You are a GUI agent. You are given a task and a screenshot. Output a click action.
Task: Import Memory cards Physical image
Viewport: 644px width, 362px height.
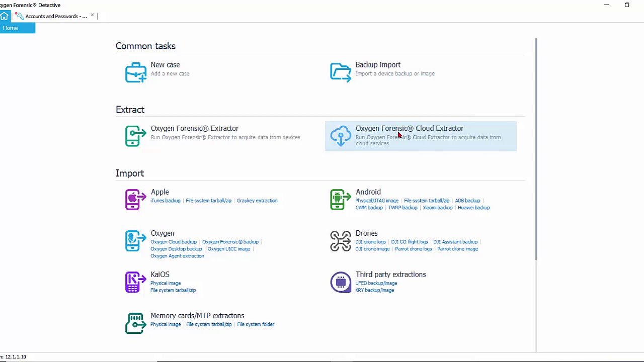[165, 324]
